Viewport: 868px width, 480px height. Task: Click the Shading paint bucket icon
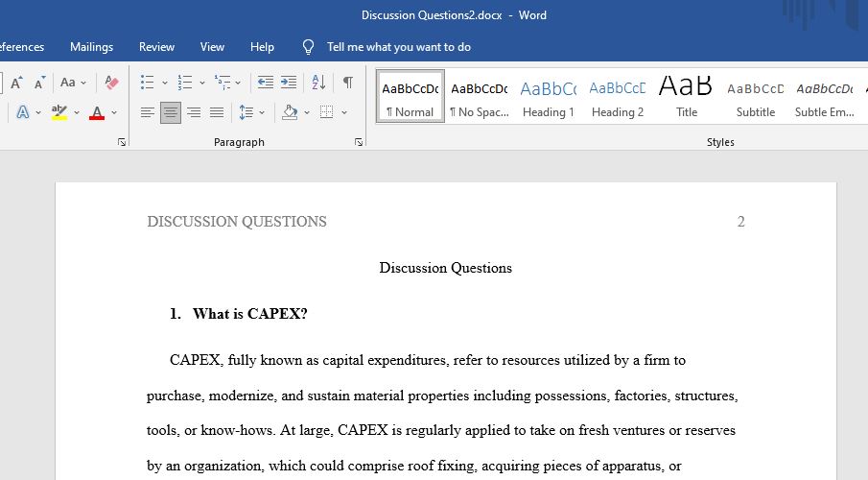click(290, 112)
